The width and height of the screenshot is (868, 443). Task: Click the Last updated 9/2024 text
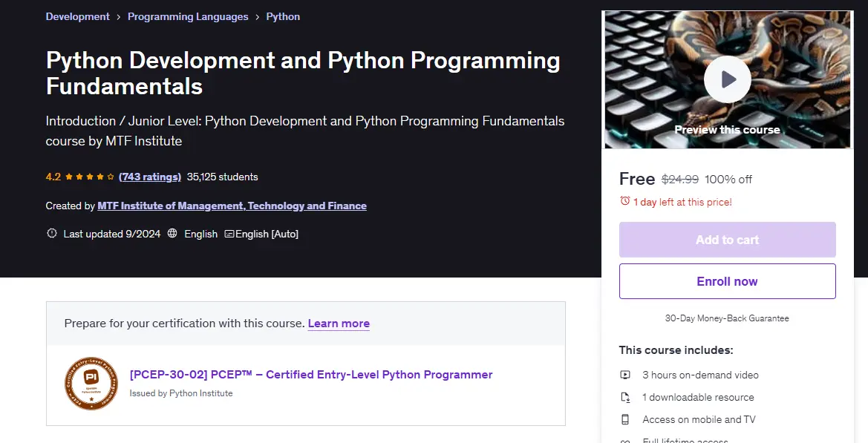pos(112,234)
